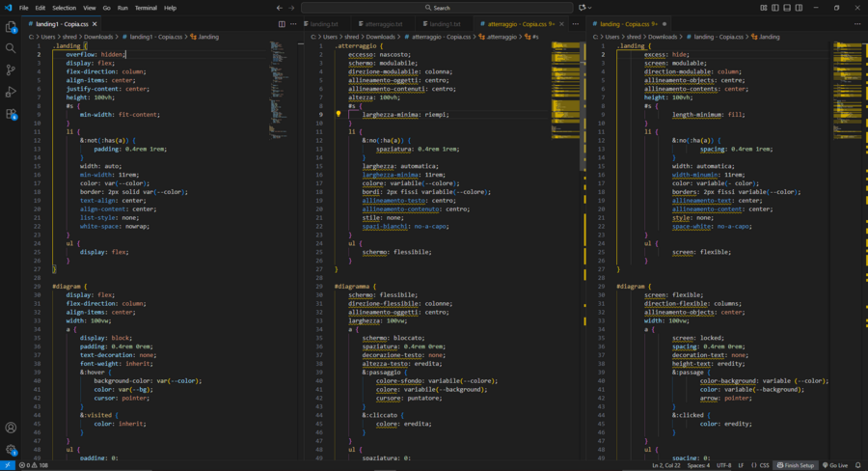The width and height of the screenshot is (868, 471).
Task: Click the Downloads breadcrumb in left editor
Action: tap(98, 37)
